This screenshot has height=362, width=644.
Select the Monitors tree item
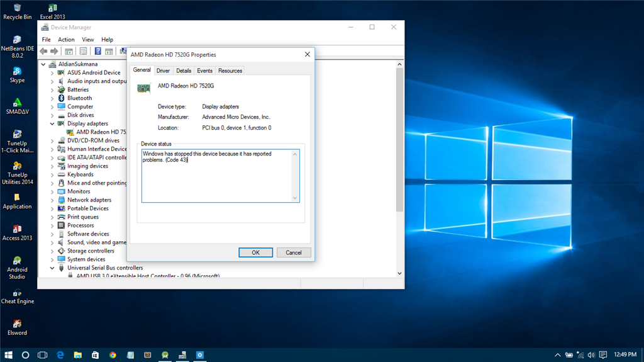79,191
